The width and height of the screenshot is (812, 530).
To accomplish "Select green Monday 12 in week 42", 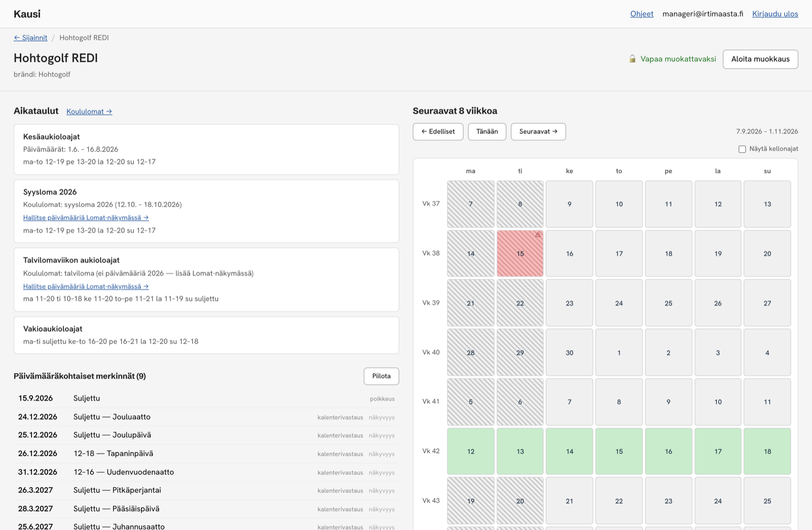I will (470, 451).
